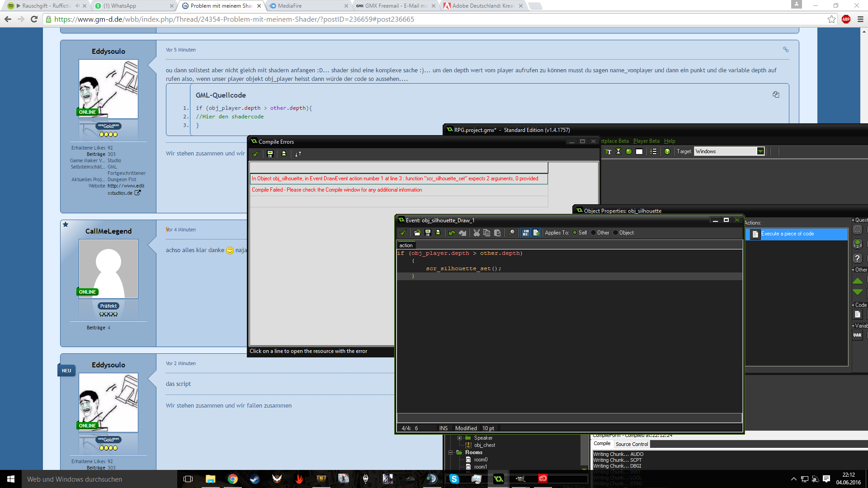868x488 pixels.
Task: Click the paste icon in code editor
Action: (x=497, y=233)
